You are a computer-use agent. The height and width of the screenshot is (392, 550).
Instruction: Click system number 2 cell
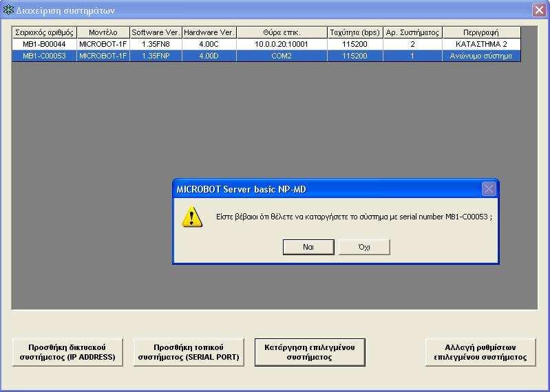tap(412, 44)
